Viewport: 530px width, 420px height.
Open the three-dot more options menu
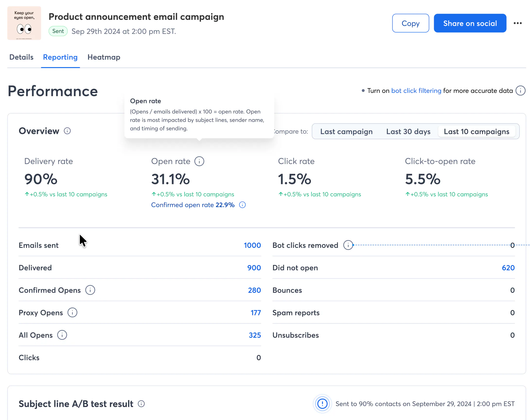[517, 23]
